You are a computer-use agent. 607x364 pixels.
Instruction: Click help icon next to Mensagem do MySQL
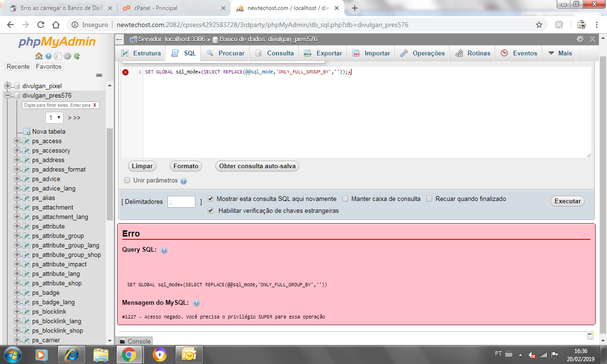[196, 303]
